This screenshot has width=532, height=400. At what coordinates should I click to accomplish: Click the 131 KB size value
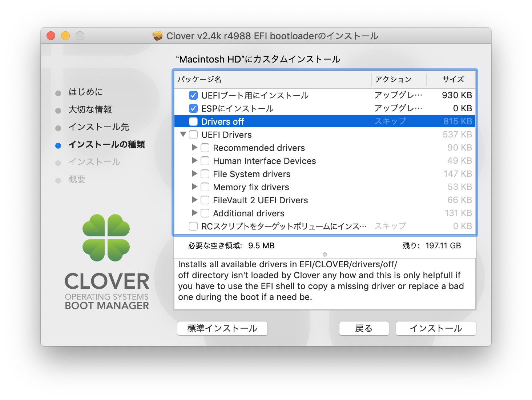coord(458,213)
